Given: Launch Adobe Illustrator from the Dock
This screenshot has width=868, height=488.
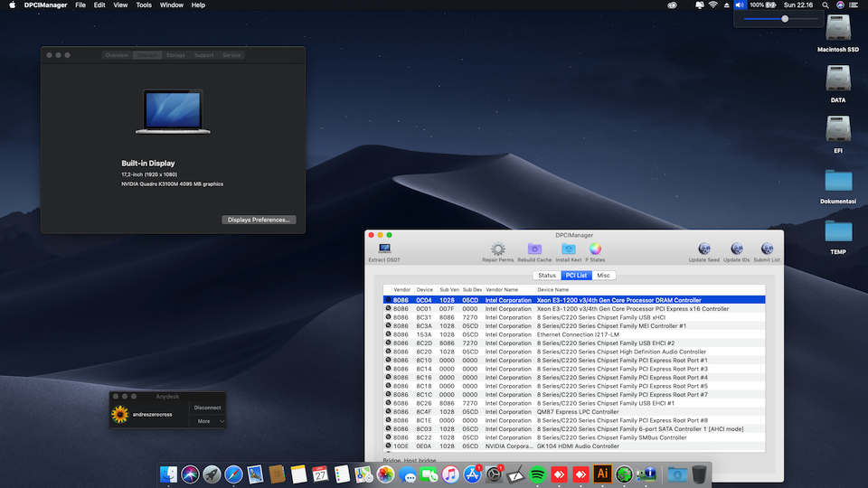Looking at the screenshot, I should (602, 474).
